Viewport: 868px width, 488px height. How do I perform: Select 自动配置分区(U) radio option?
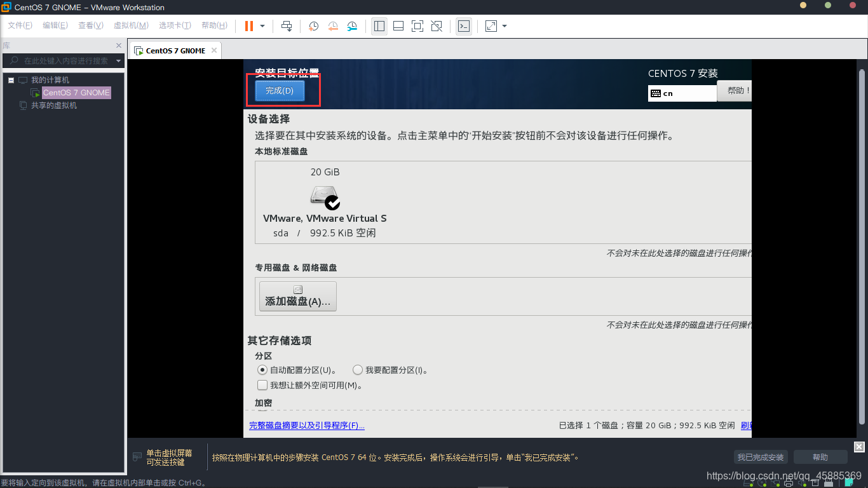pyautogui.click(x=262, y=370)
